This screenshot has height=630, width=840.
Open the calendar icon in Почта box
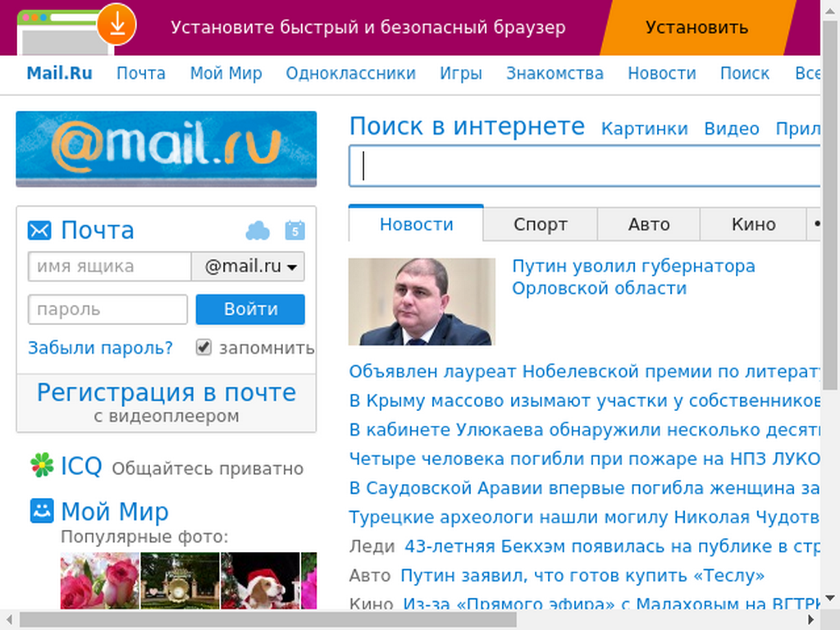tap(294, 231)
